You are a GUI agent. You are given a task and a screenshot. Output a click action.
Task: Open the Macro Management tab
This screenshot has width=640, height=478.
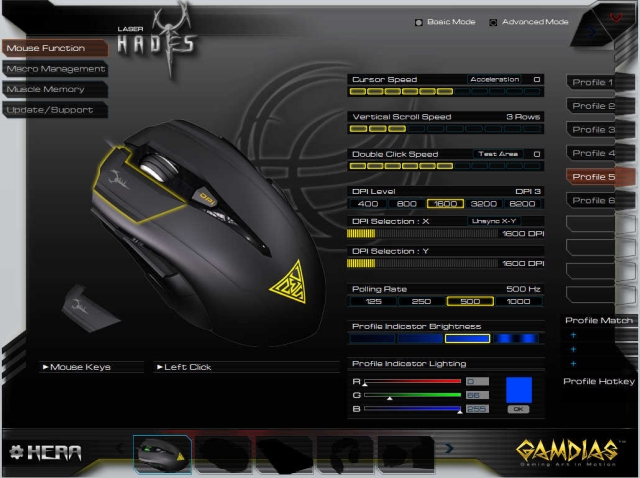point(55,69)
